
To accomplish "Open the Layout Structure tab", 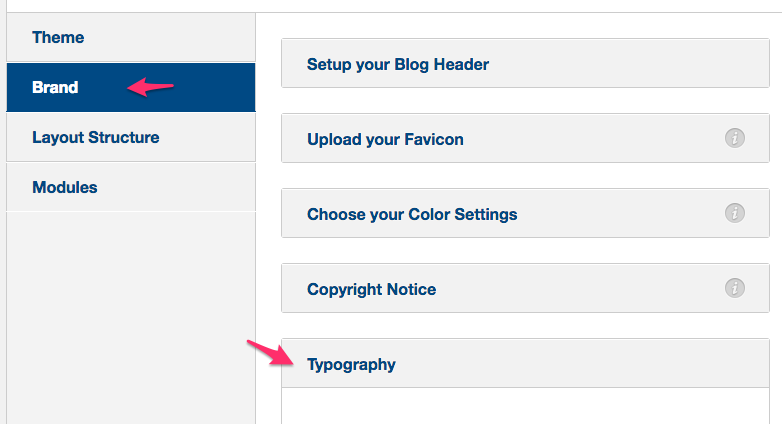I will coord(131,137).
